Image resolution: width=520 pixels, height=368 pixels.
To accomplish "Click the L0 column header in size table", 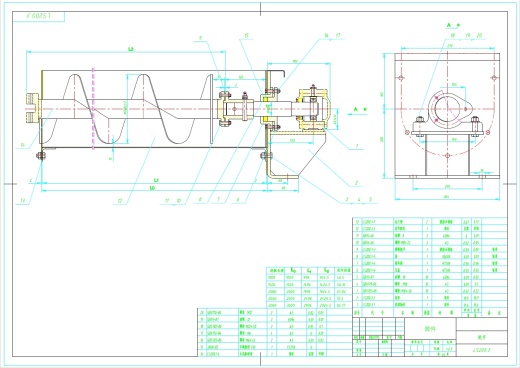I will pos(293,270).
